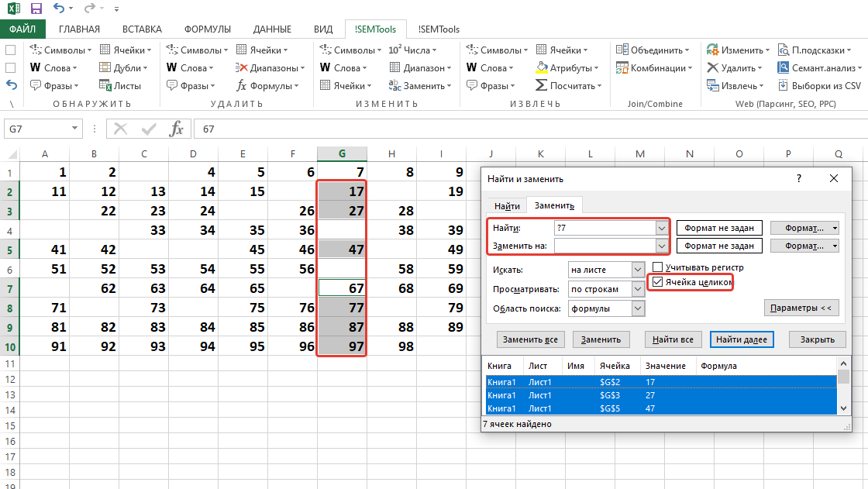Open the Формат dropdown in the Найти row
This screenshot has width=868, height=489.
804,228
